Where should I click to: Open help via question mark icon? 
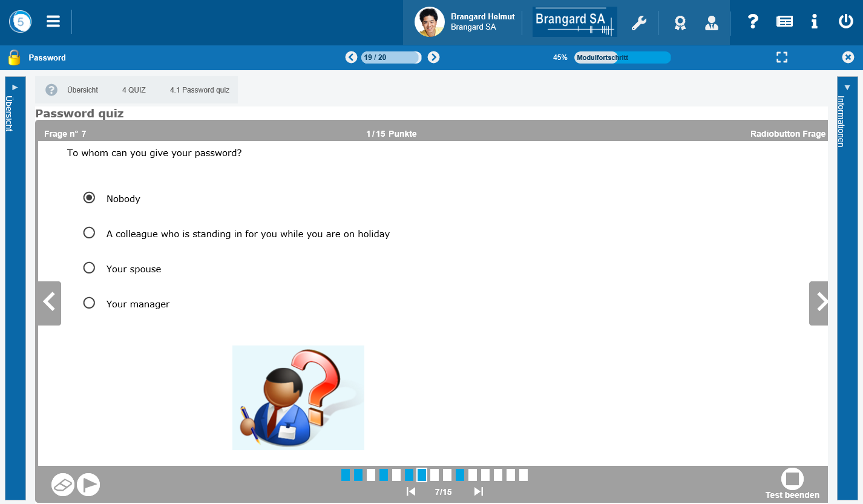point(752,22)
